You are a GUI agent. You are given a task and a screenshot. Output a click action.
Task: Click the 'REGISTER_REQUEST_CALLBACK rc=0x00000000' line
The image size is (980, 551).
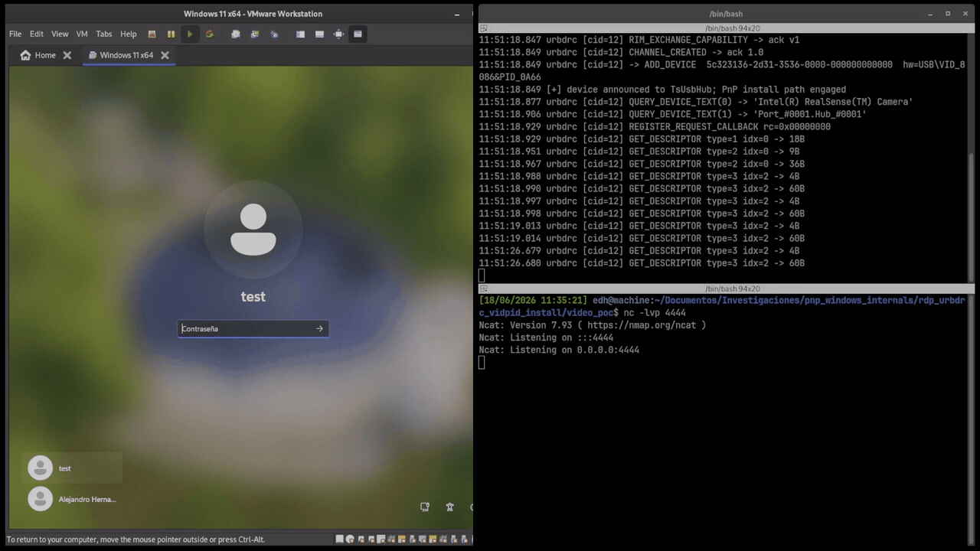coord(655,126)
